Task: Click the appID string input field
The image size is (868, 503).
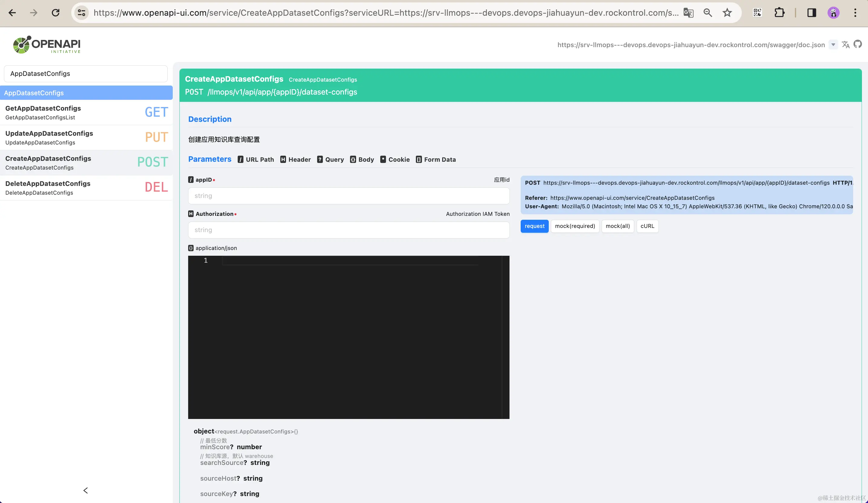Action: click(x=349, y=196)
